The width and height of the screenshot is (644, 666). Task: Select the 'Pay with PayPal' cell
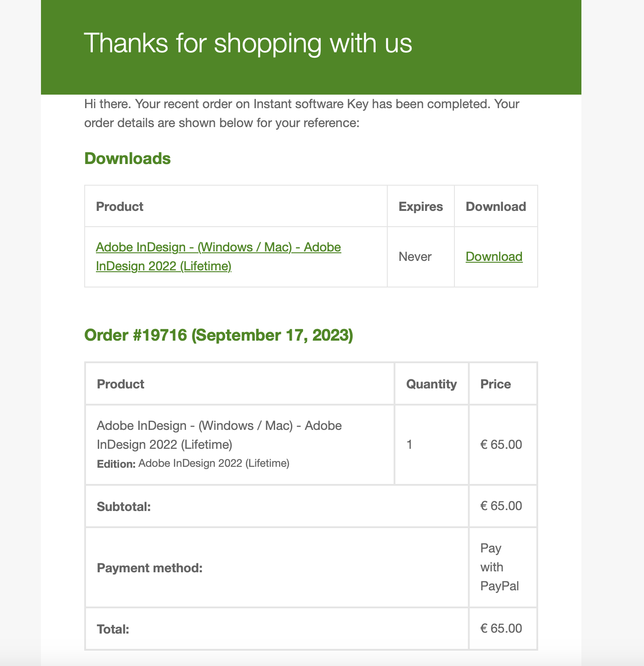[x=499, y=567]
